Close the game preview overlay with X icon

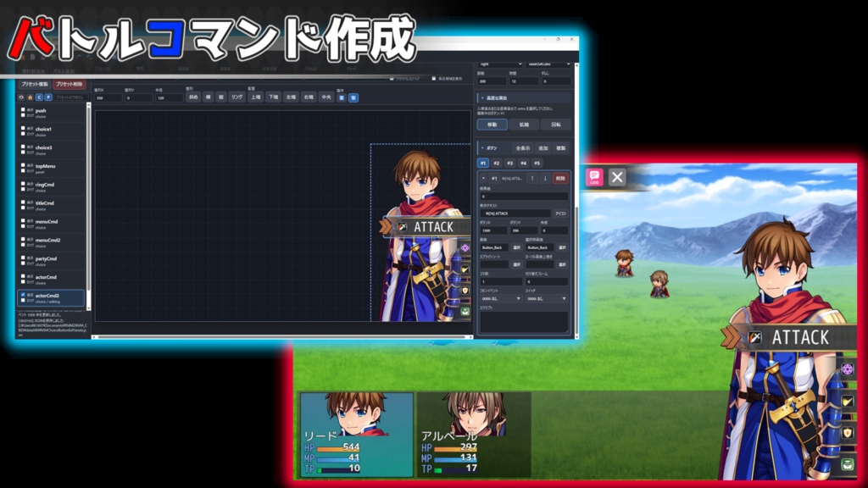(x=617, y=177)
